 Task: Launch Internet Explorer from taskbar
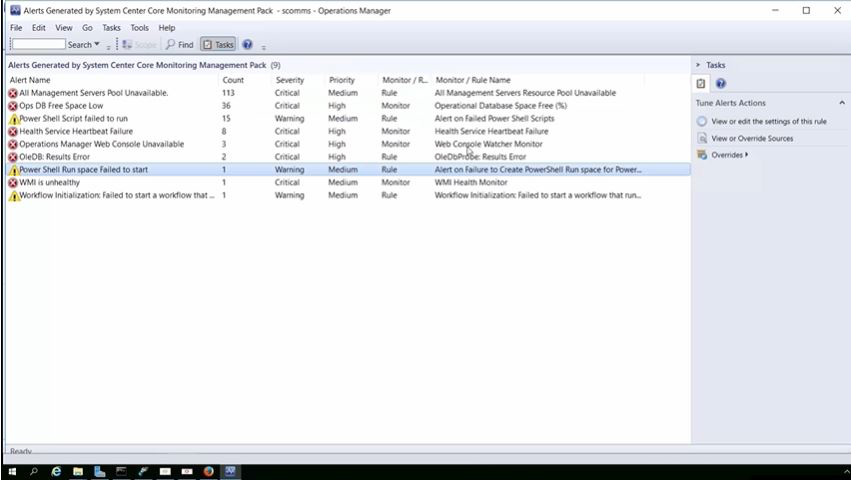pos(56,472)
